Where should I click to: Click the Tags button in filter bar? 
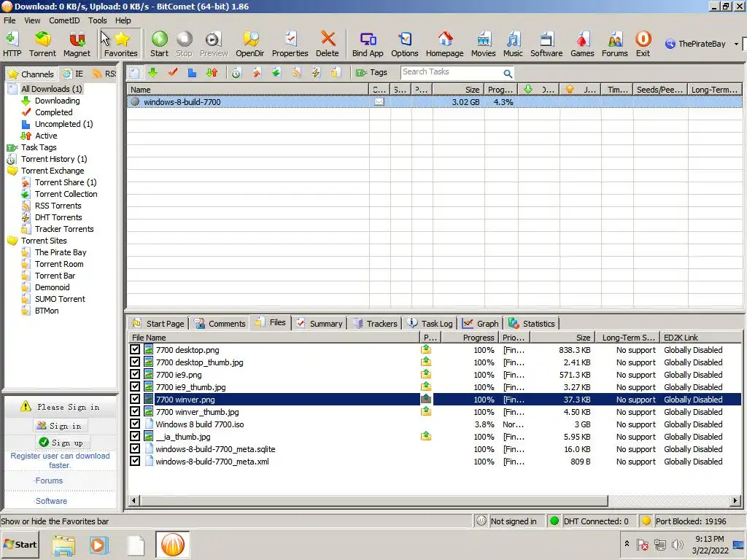(x=371, y=72)
